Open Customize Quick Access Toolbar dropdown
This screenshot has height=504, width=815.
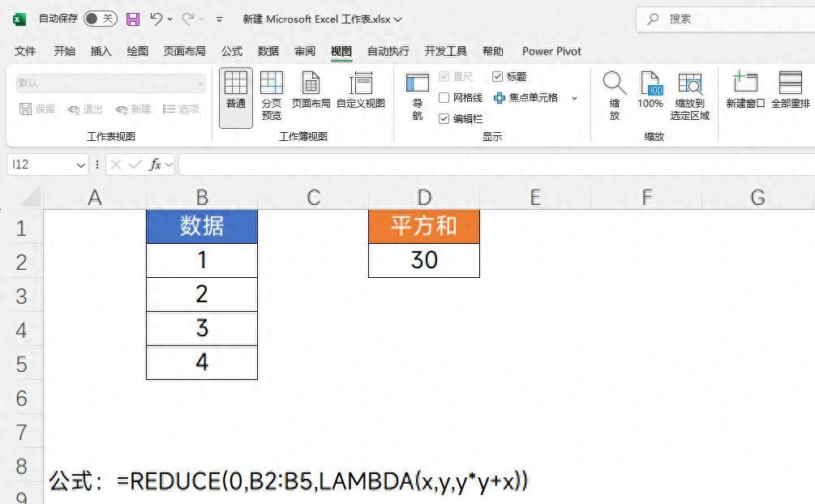(x=219, y=19)
